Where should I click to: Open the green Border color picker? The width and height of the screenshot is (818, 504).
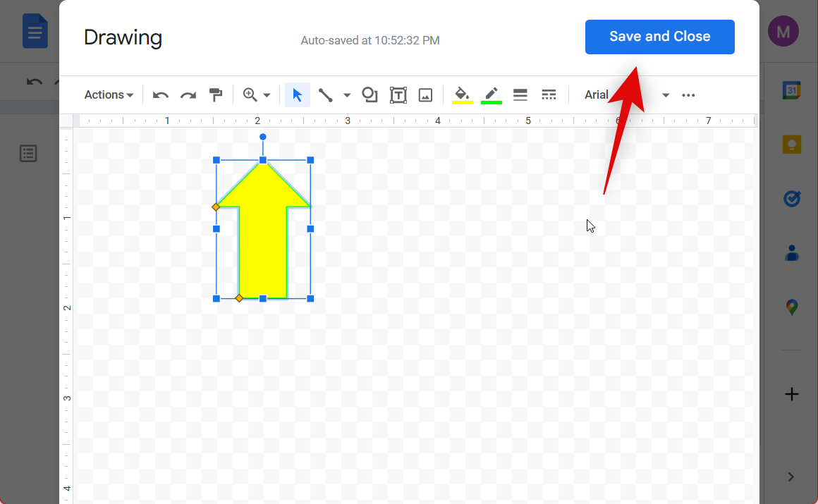click(491, 95)
